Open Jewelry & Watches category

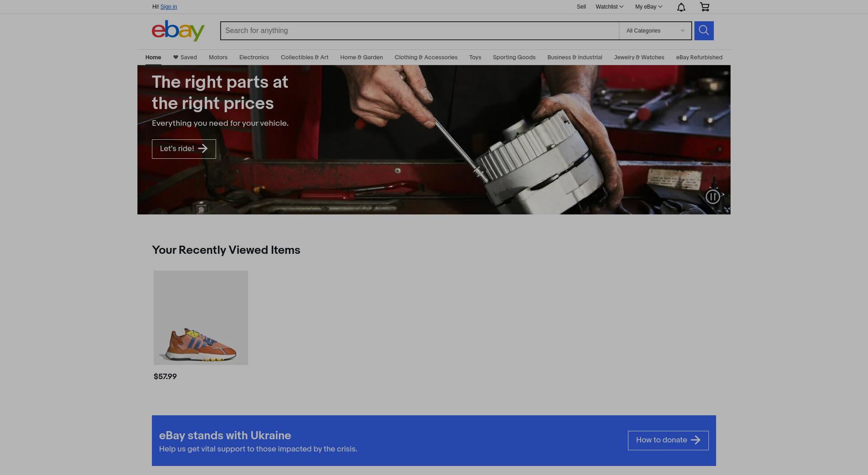tap(639, 57)
